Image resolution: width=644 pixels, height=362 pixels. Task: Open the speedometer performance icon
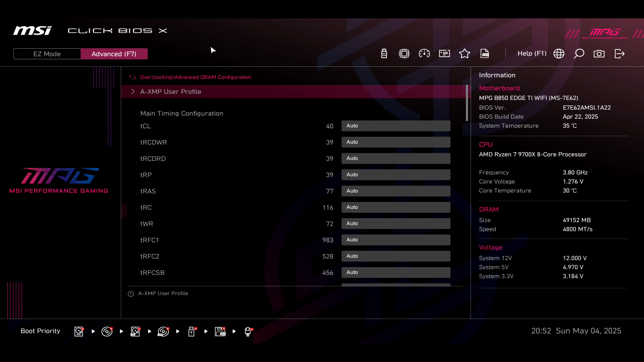[424, 54]
